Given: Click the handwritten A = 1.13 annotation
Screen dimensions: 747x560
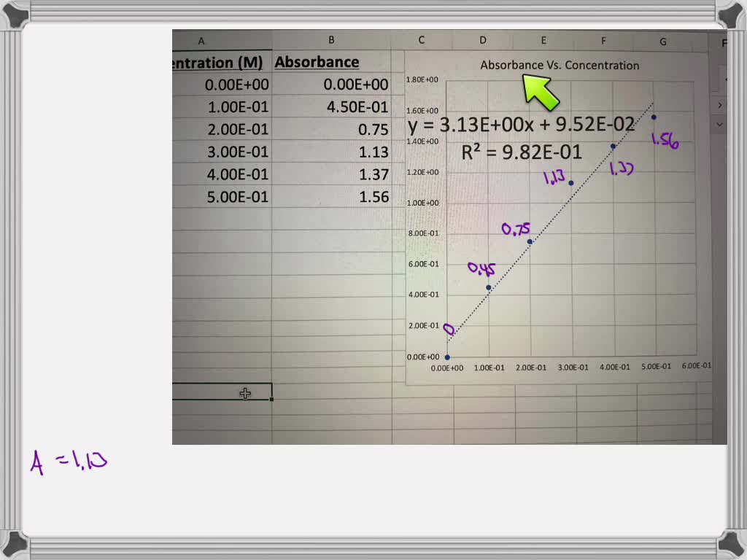Looking at the screenshot, I should 69,461.
